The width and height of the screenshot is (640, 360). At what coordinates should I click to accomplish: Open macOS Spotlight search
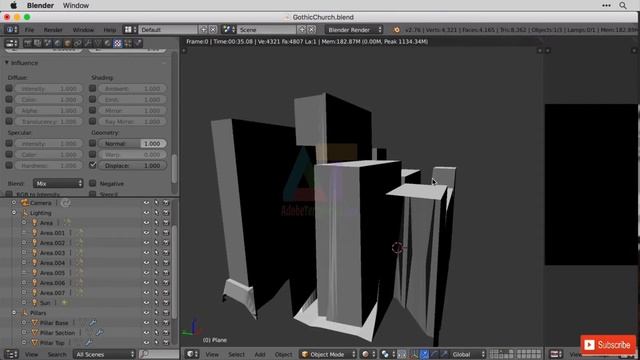pos(622,5)
